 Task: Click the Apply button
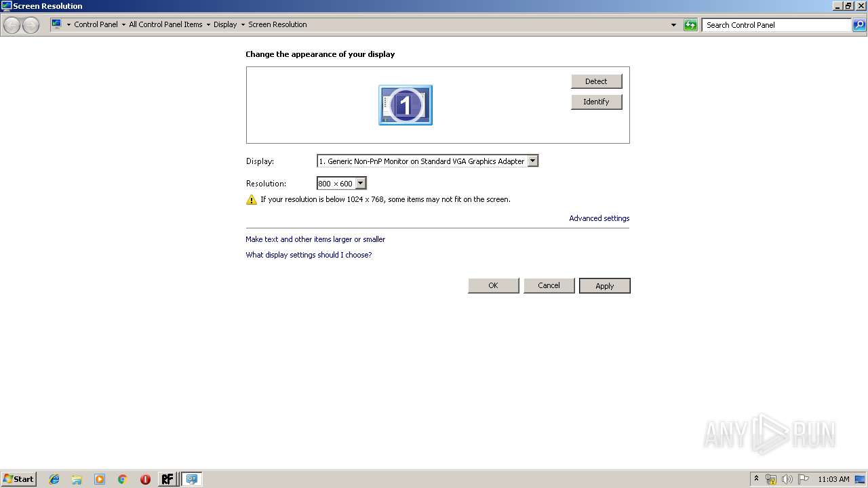pos(604,286)
